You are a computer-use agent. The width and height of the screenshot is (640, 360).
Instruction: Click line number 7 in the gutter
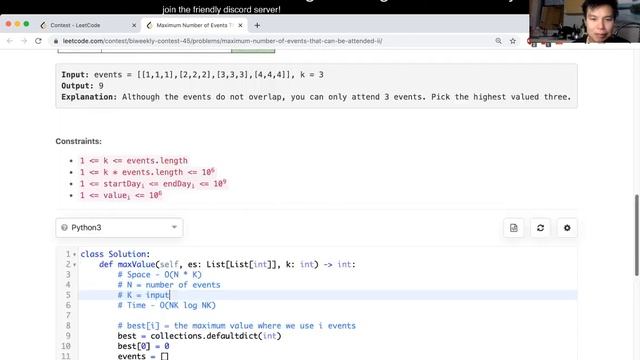[68, 315]
